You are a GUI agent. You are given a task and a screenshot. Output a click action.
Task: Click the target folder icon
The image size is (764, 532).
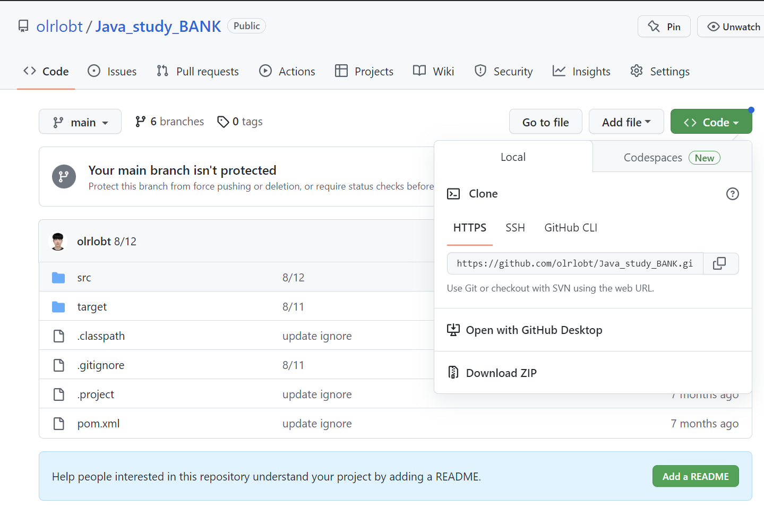pyautogui.click(x=58, y=307)
